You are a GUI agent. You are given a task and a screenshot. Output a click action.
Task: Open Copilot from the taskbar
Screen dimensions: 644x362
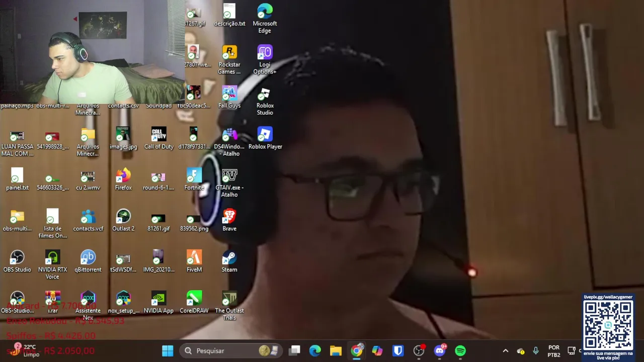click(377, 350)
